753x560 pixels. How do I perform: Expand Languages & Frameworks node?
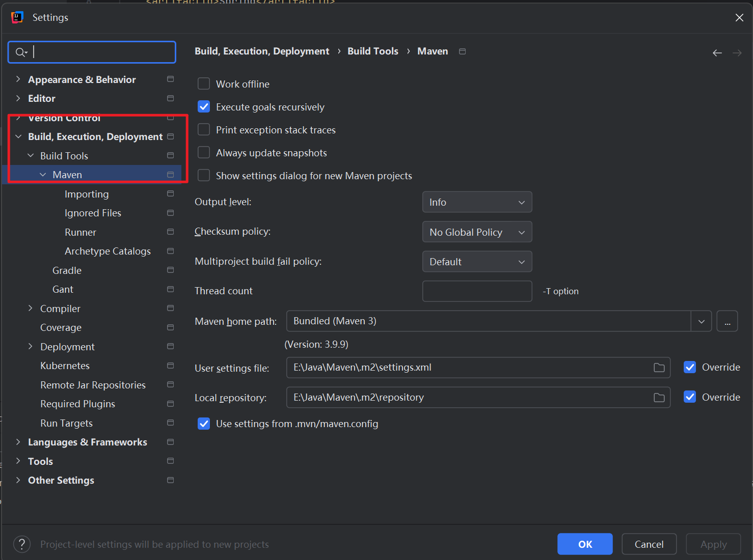[18, 442]
